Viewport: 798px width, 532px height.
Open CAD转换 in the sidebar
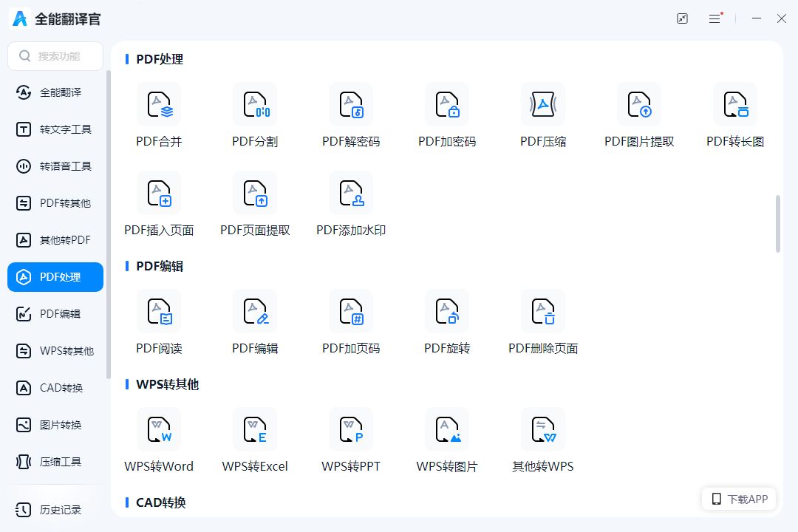(x=55, y=388)
